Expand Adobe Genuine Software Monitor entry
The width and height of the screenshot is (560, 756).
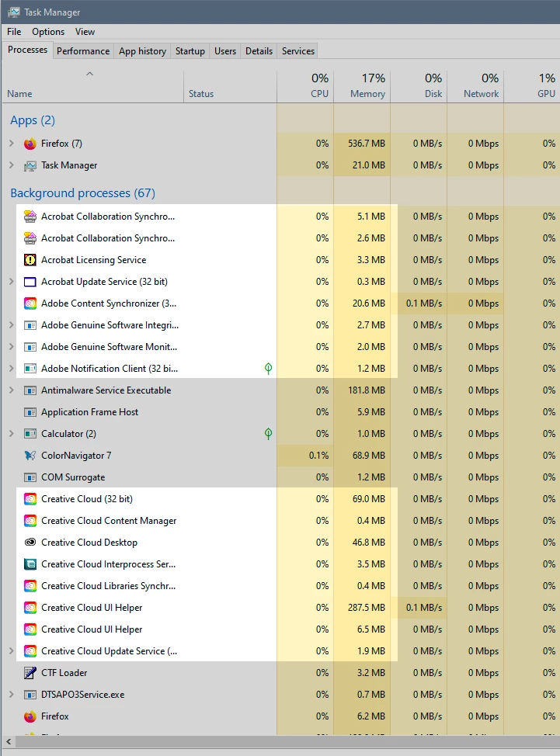12,346
